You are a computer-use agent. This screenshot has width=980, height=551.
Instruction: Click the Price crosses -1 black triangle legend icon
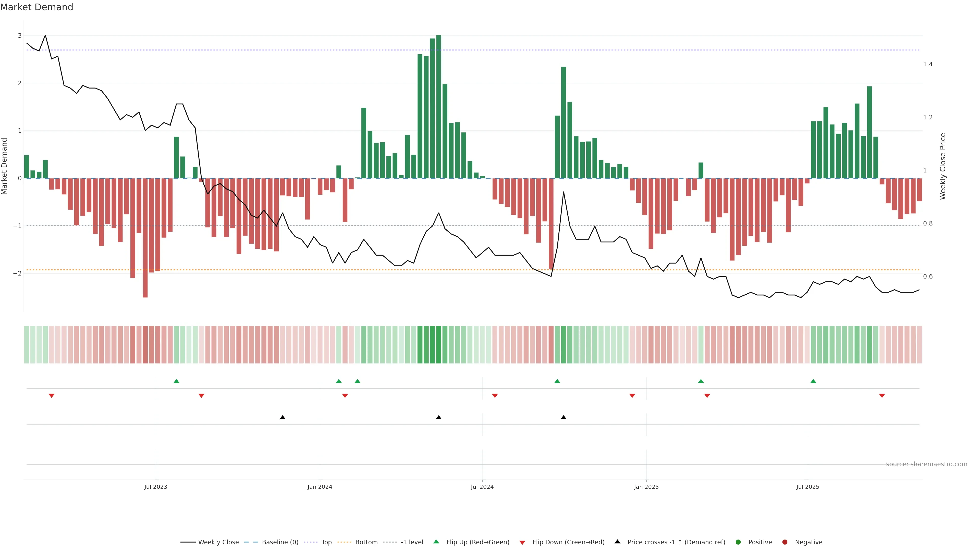click(617, 542)
